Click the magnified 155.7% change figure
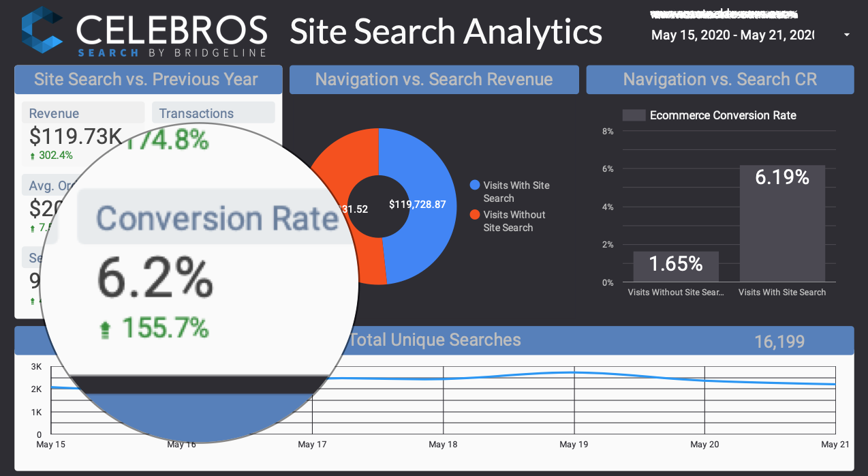This screenshot has width=868, height=476. tap(165, 328)
